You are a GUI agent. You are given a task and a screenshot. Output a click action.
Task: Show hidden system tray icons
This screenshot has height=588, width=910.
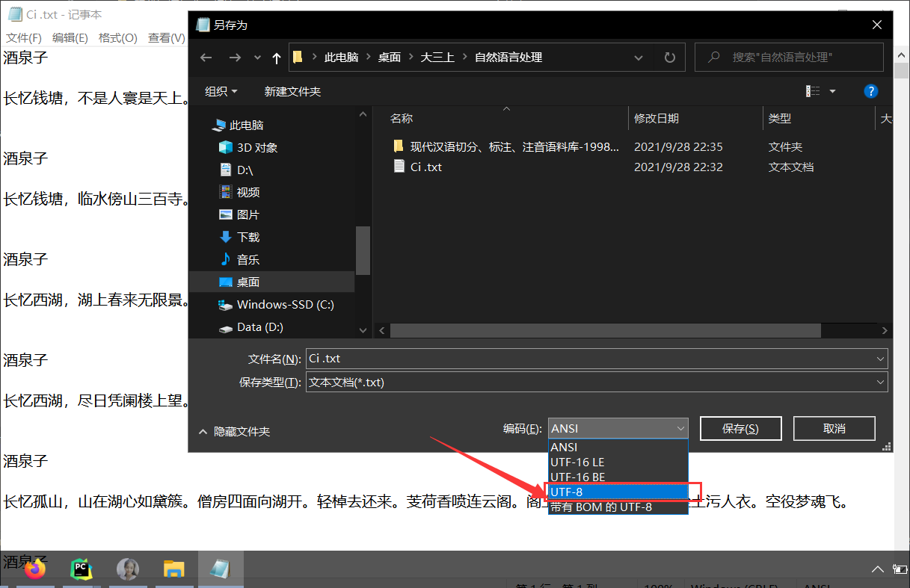(x=879, y=570)
